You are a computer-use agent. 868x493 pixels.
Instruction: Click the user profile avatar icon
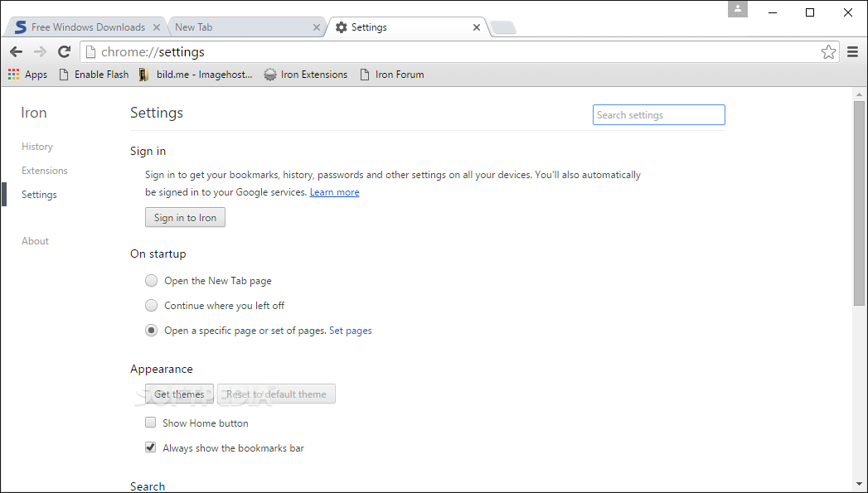[x=737, y=9]
